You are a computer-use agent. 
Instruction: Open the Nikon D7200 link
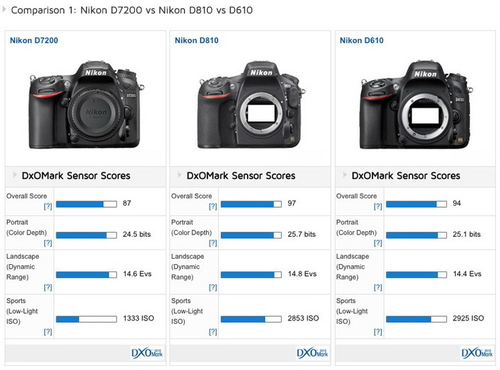click(34, 41)
